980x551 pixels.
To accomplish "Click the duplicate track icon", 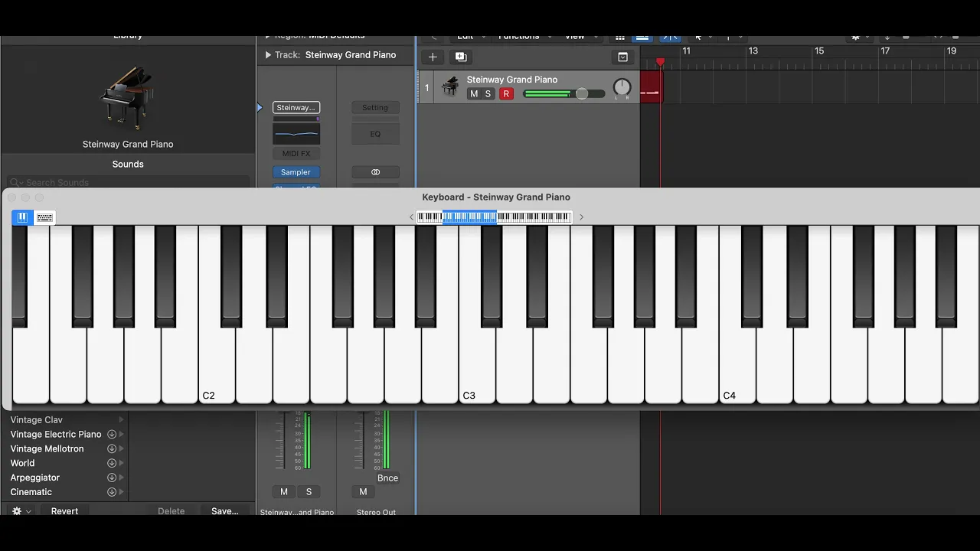I will [460, 57].
